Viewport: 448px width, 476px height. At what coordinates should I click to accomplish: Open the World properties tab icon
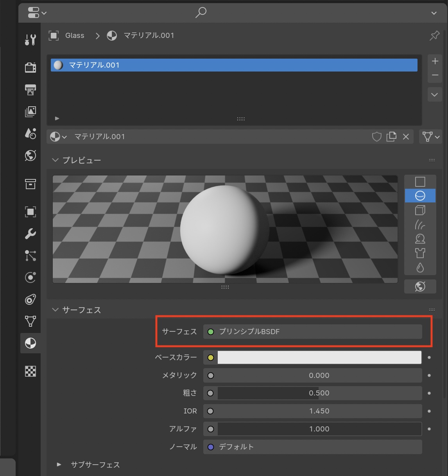point(30,156)
